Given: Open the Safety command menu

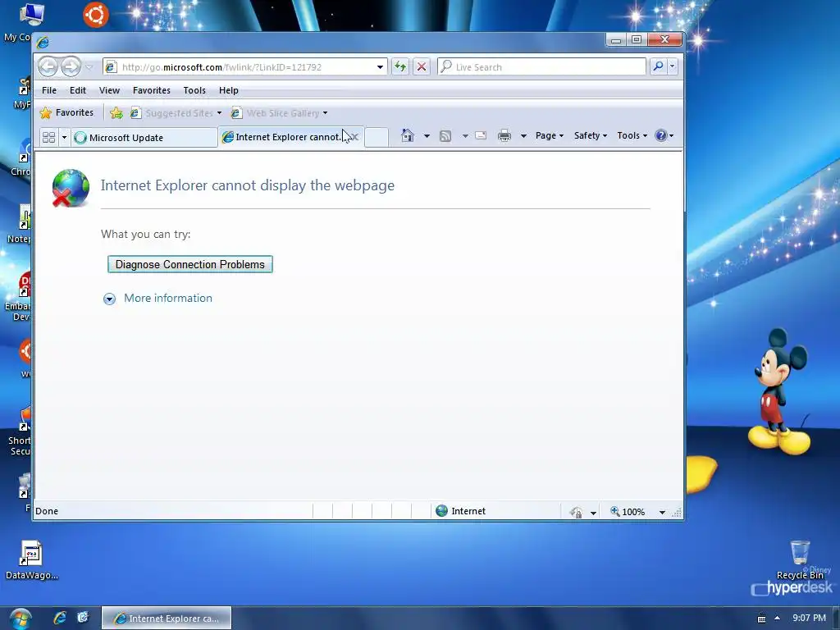Looking at the screenshot, I should [x=591, y=135].
